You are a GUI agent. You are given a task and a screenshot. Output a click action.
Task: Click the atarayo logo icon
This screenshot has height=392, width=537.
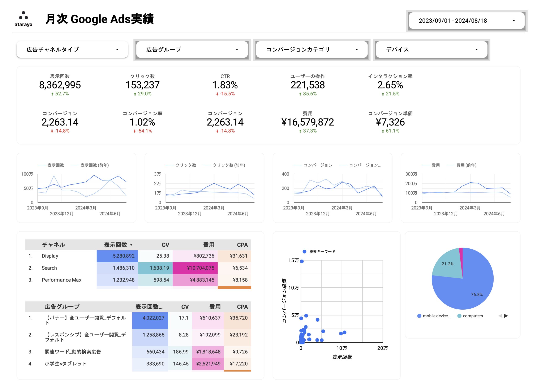click(23, 16)
